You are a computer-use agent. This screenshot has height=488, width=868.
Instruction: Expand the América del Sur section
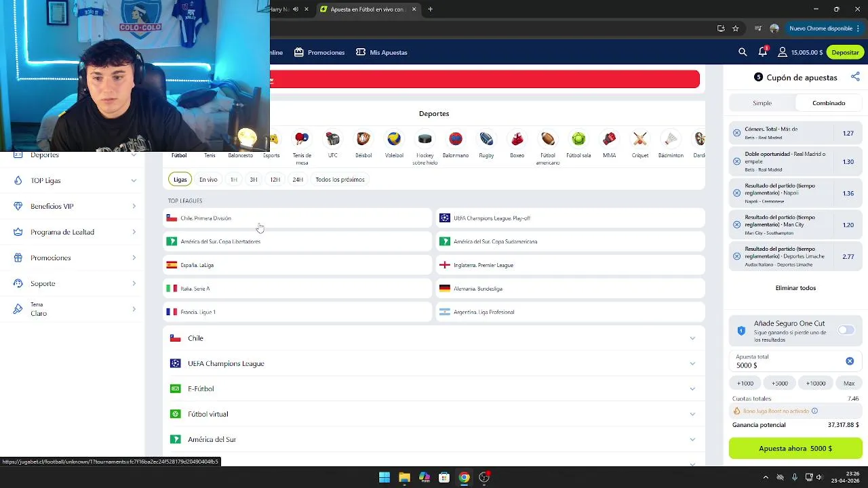pyautogui.click(x=434, y=439)
